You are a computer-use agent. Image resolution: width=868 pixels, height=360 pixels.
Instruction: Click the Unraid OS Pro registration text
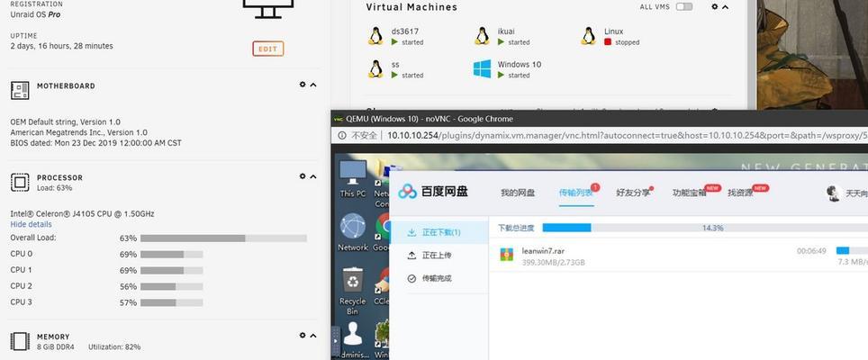point(35,14)
